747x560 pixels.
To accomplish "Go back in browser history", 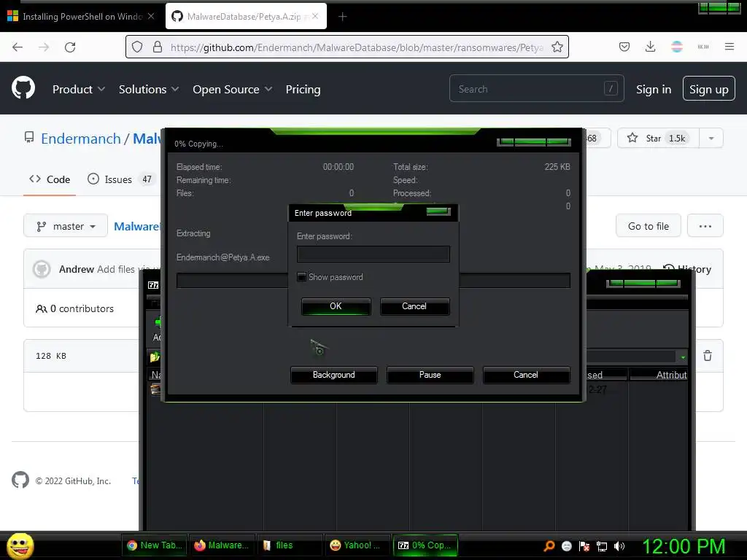I will point(18,47).
